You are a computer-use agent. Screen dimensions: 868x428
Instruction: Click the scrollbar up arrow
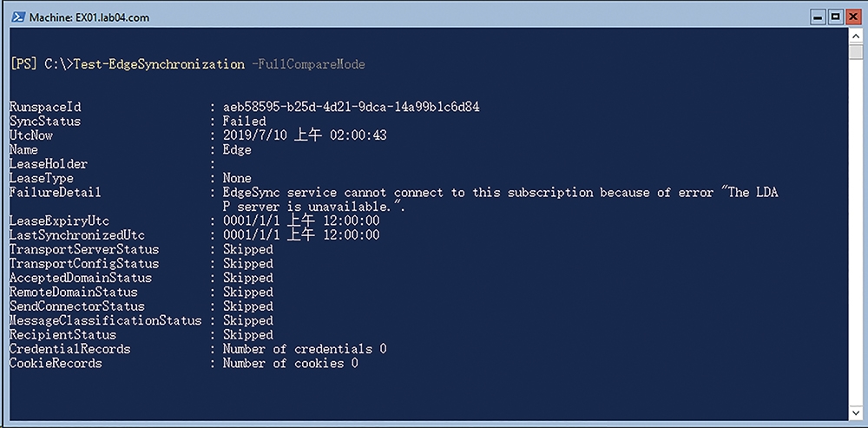[x=855, y=36]
